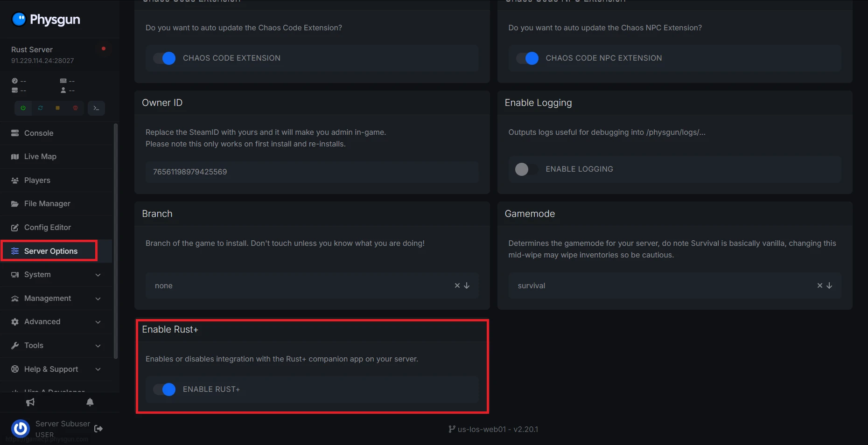Image resolution: width=868 pixels, height=445 pixels.
Task: Go to File Manager in sidebar
Action: (47, 204)
